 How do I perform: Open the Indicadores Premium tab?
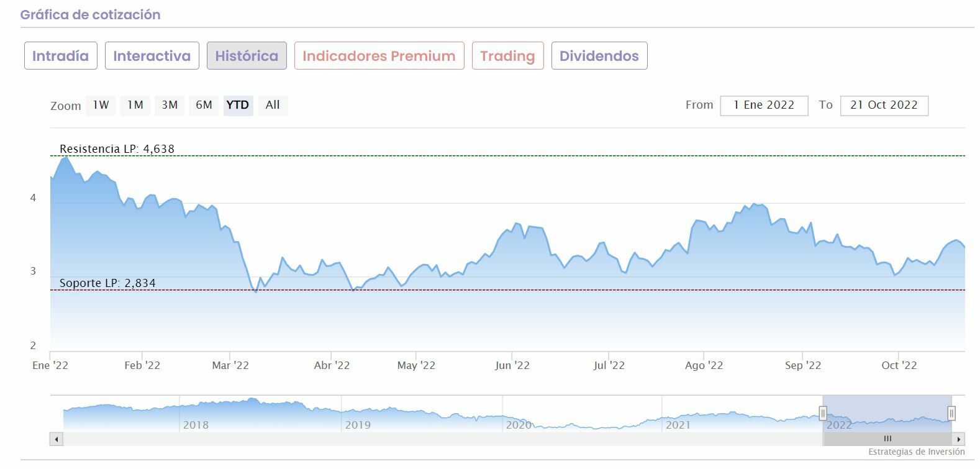(x=379, y=56)
